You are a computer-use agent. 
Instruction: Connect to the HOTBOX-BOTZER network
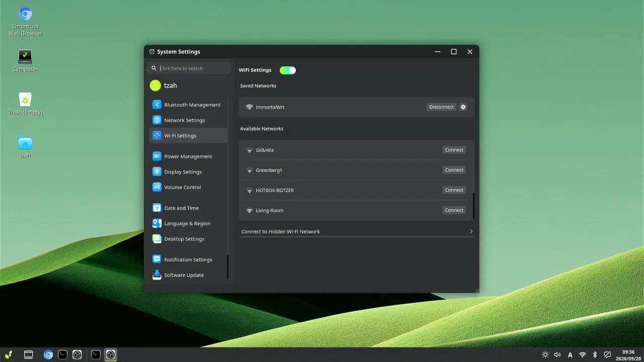point(454,190)
